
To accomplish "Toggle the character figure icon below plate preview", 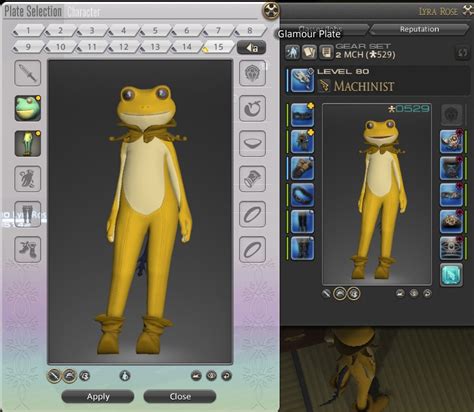I will [125, 376].
